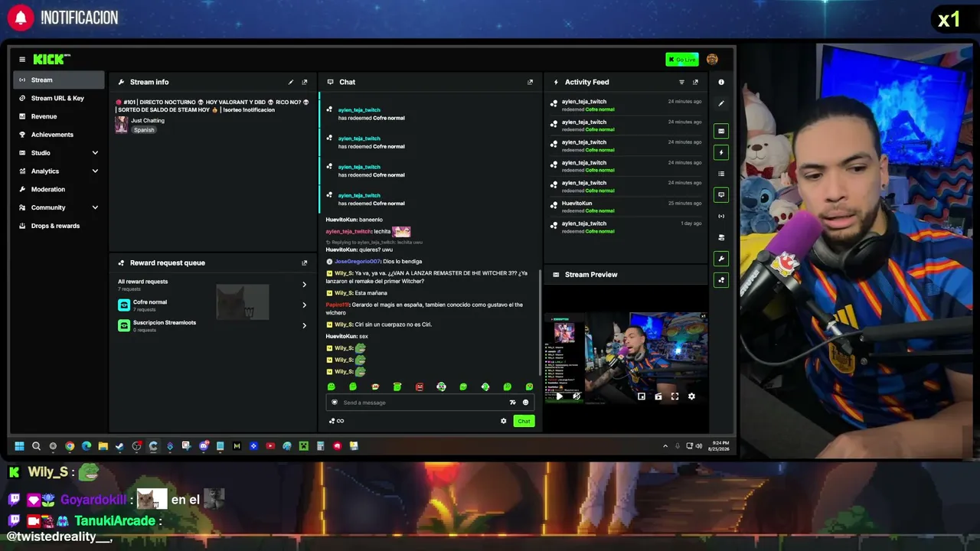The width and height of the screenshot is (980, 551).
Task: Expand the Analytics menu chevron
Action: point(95,171)
